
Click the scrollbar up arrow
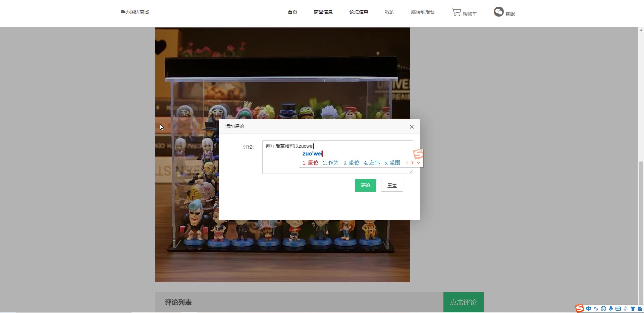tap(641, 30)
